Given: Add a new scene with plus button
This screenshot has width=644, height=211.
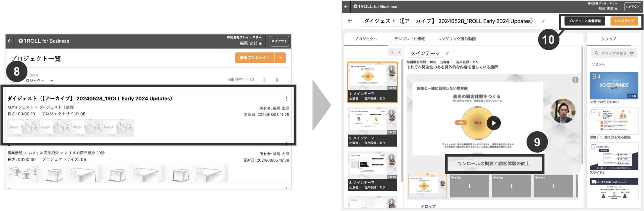Looking at the screenshot, I should coord(392,52).
